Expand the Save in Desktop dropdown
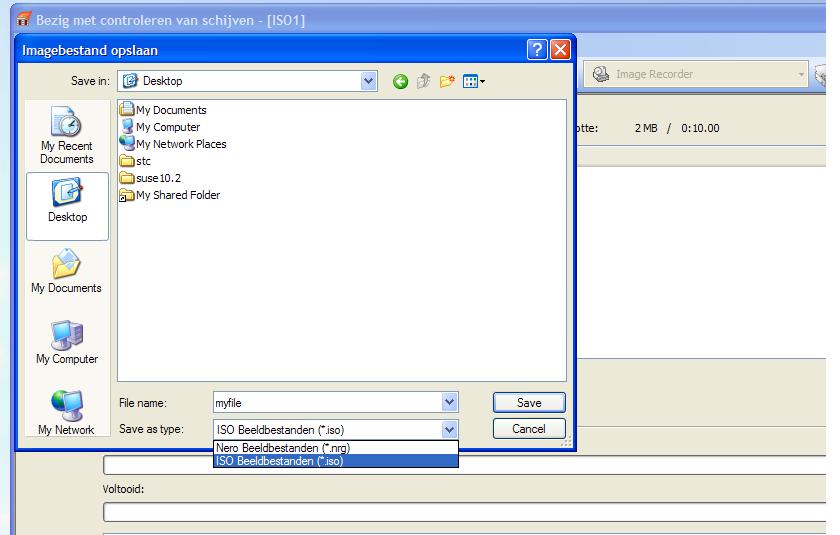840x535 pixels. 368,81
